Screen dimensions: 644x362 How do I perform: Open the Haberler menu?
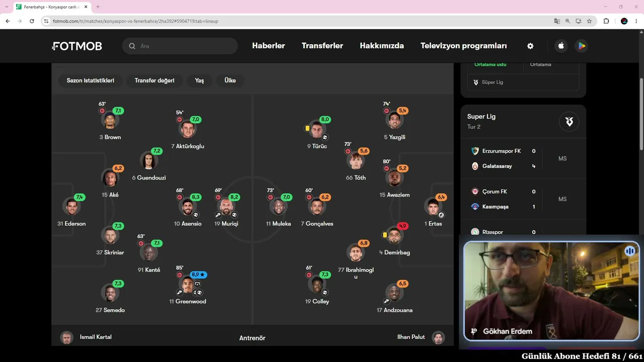click(269, 46)
